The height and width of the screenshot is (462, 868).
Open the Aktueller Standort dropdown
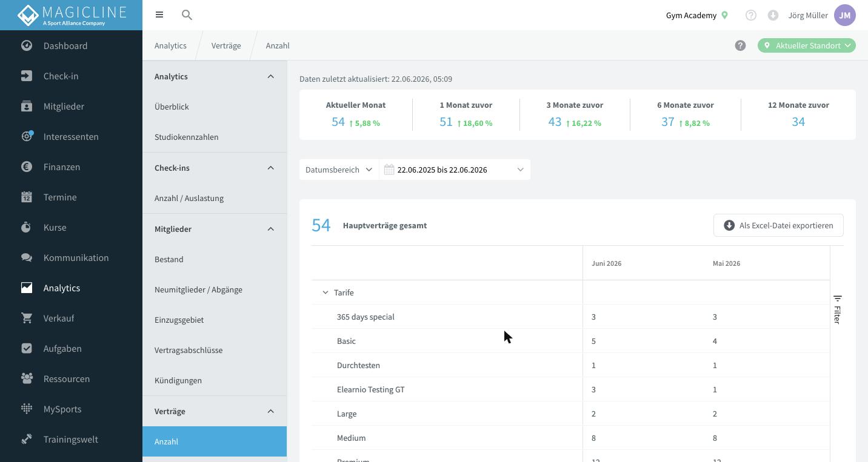pos(807,45)
